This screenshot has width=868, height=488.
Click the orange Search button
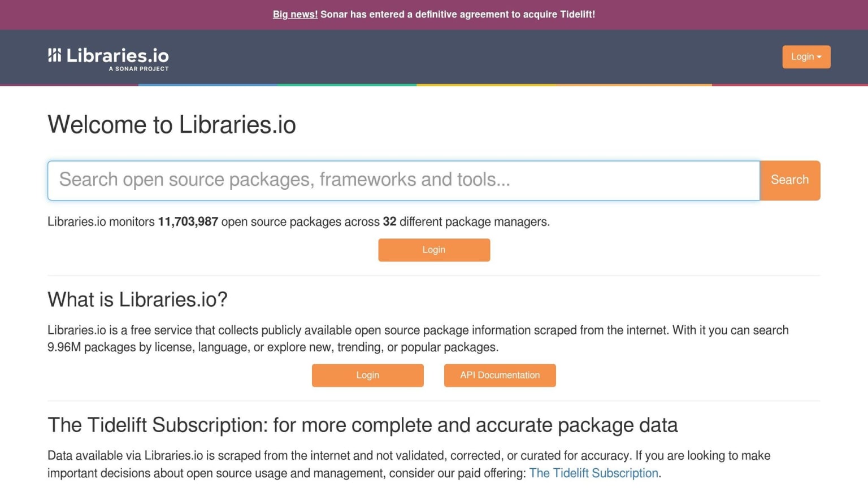tap(790, 180)
